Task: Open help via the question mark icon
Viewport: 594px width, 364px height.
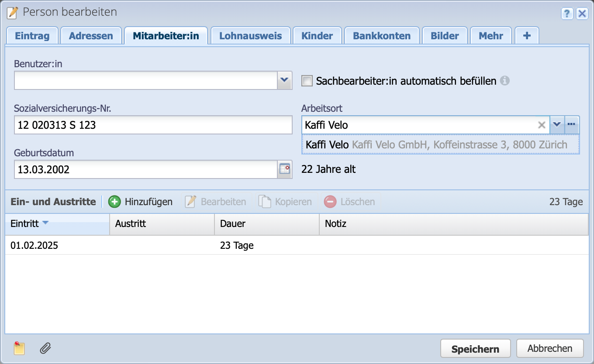Action: coord(567,14)
